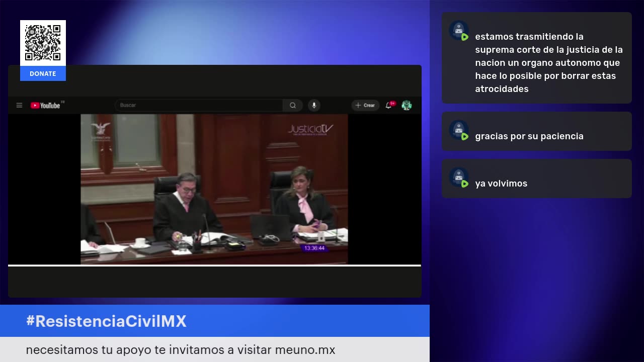Activate voice search microphone icon
The width and height of the screenshot is (644, 362).
[314, 105]
